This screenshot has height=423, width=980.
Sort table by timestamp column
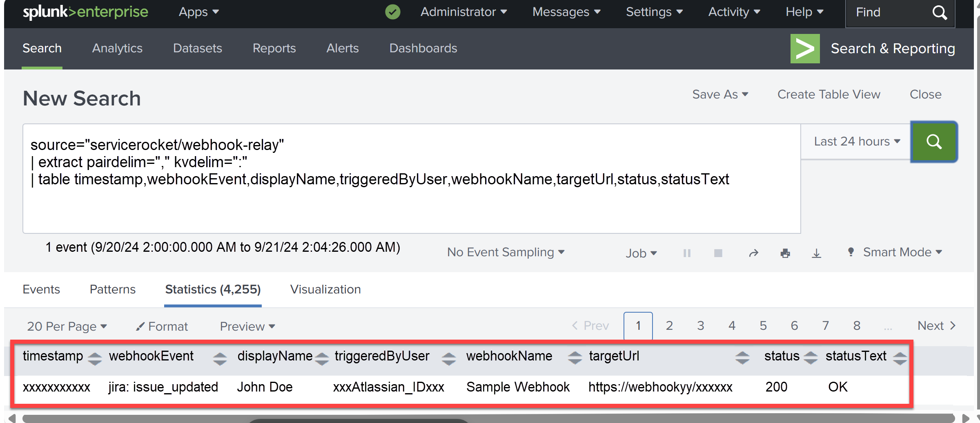click(95, 358)
